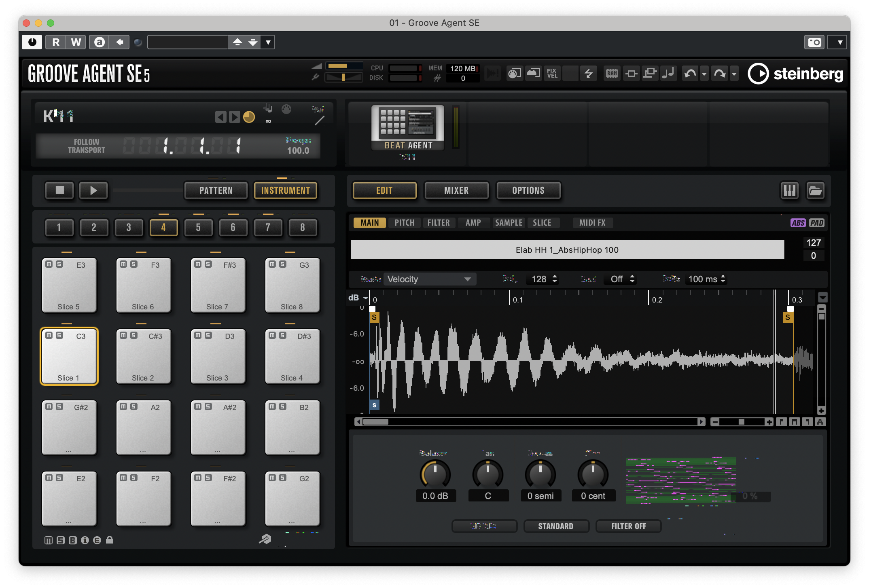Image resolution: width=869 pixels, height=588 pixels.
Task: Switch to the PATTERN tab
Action: [x=216, y=190]
